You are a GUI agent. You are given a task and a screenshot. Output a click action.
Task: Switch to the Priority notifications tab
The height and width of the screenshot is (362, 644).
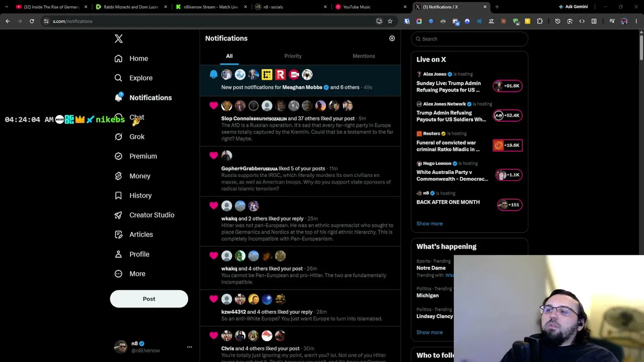coord(293,56)
